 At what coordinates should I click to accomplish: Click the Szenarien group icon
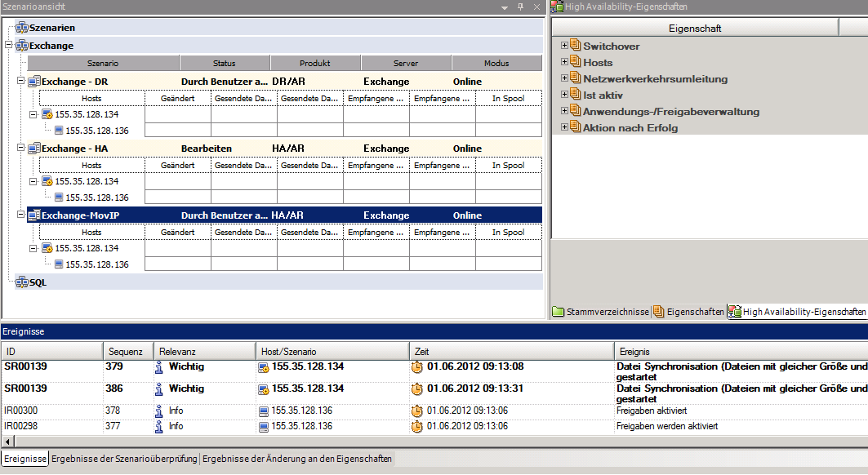[x=21, y=28]
